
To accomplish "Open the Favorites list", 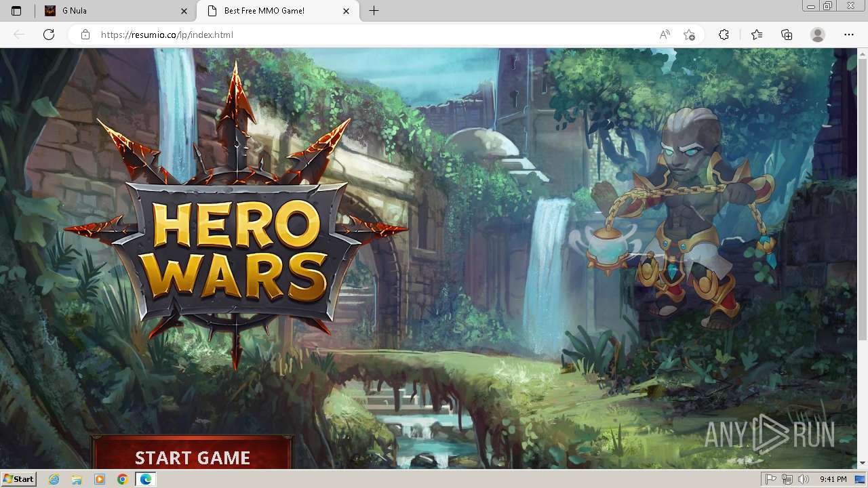I will [757, 35].
